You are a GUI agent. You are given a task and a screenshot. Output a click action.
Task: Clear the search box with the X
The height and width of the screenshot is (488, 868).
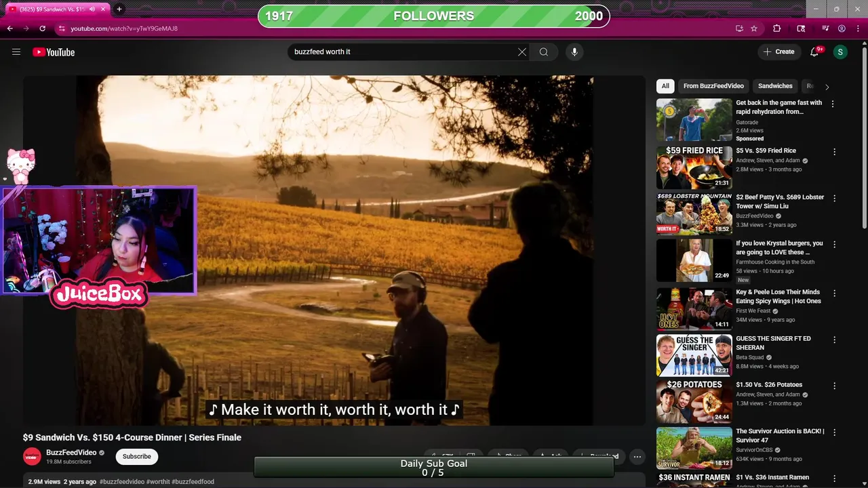pos(522,52)
